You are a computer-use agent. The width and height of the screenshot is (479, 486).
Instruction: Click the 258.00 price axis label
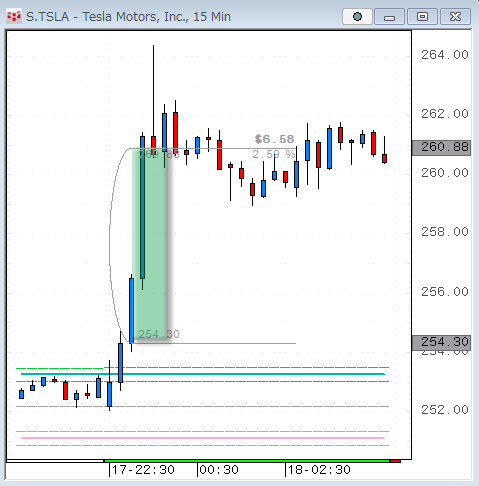pyautogui.click(x=445, y=232)
